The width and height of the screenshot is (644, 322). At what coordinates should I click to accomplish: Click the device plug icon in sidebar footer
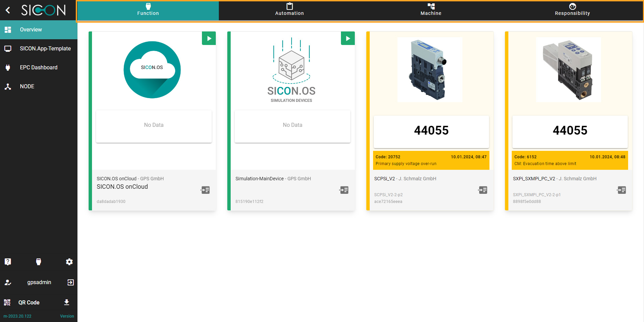[39, 262]
